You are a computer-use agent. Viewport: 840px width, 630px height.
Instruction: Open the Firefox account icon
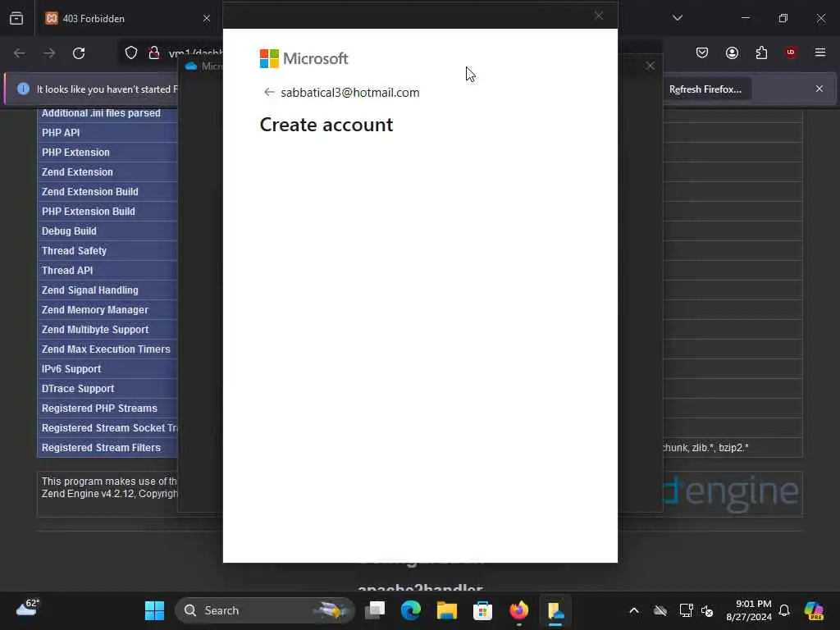(732, 52)
